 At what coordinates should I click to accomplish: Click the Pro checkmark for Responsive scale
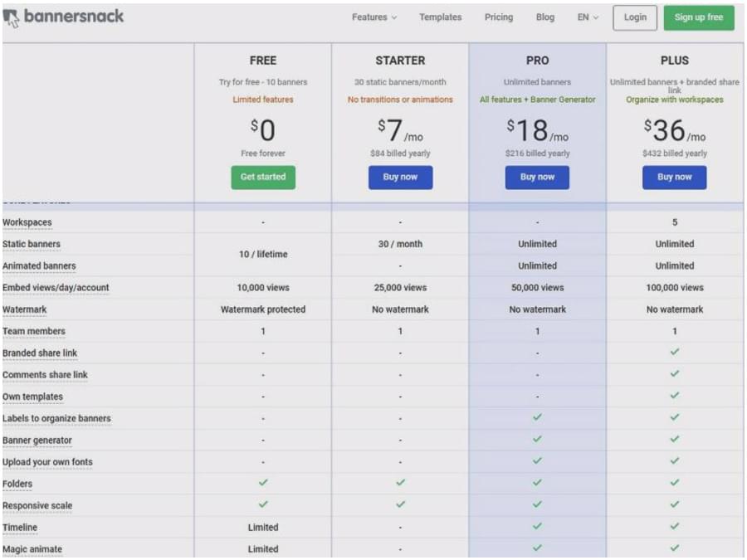pyautogui.click(x=537, y=504)
